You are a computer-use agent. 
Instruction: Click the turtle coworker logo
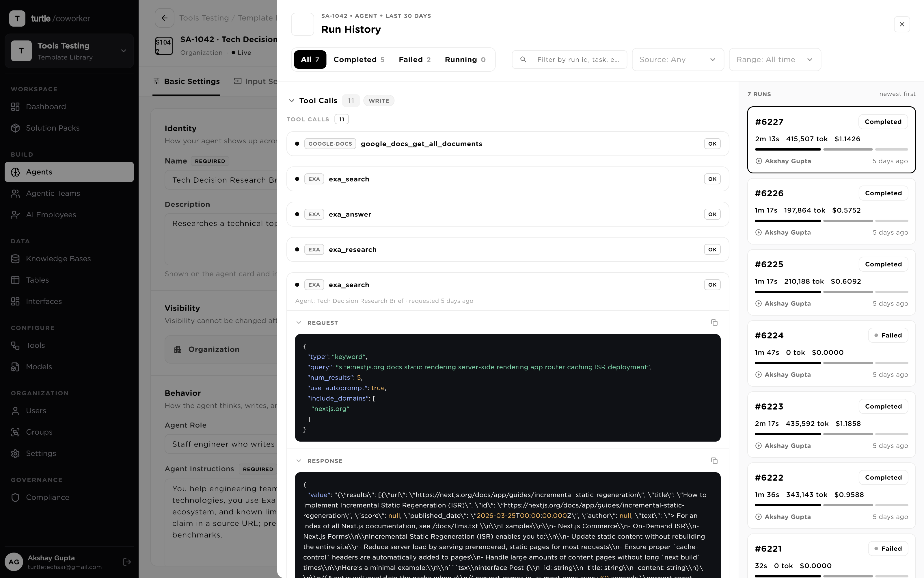click(50, 18)
